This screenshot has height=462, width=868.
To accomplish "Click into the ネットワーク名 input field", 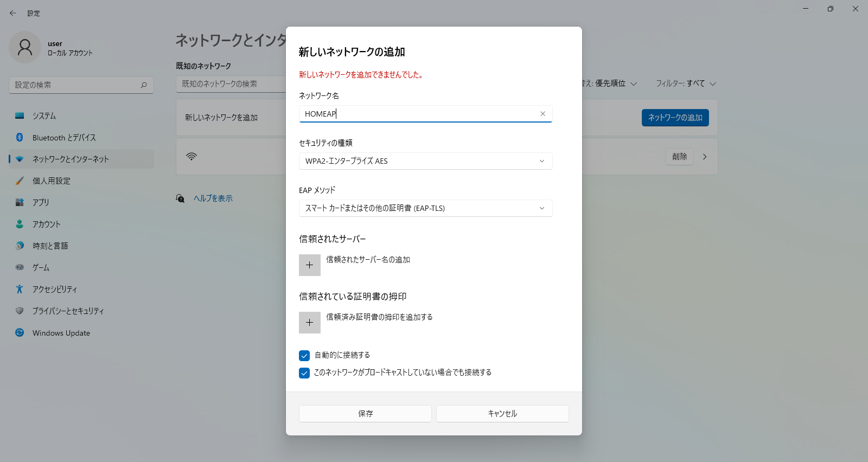I will (x=425, y=114).
